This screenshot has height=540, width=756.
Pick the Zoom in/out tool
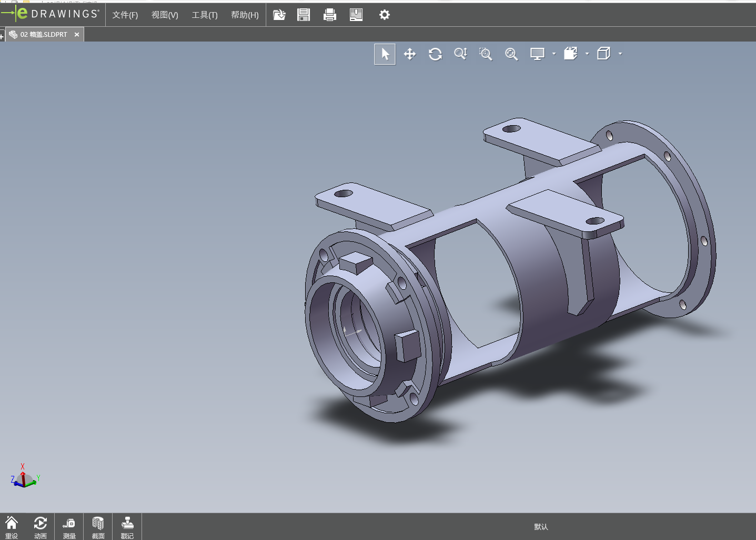(x=460, y=54)
